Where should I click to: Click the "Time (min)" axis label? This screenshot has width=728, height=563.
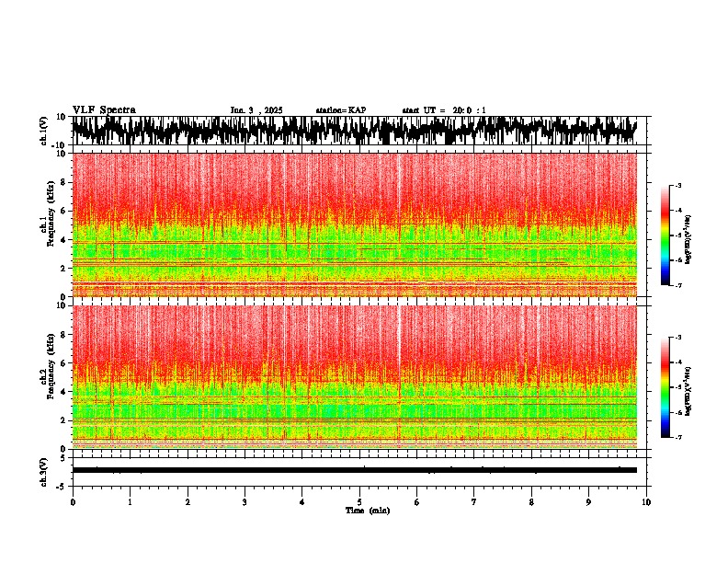368,511
